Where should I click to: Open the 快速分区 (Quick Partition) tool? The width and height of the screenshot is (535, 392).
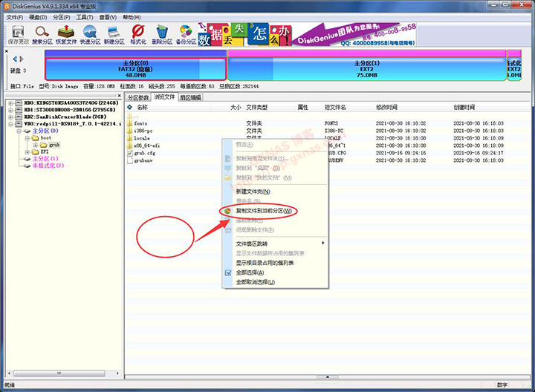point(91,33)
